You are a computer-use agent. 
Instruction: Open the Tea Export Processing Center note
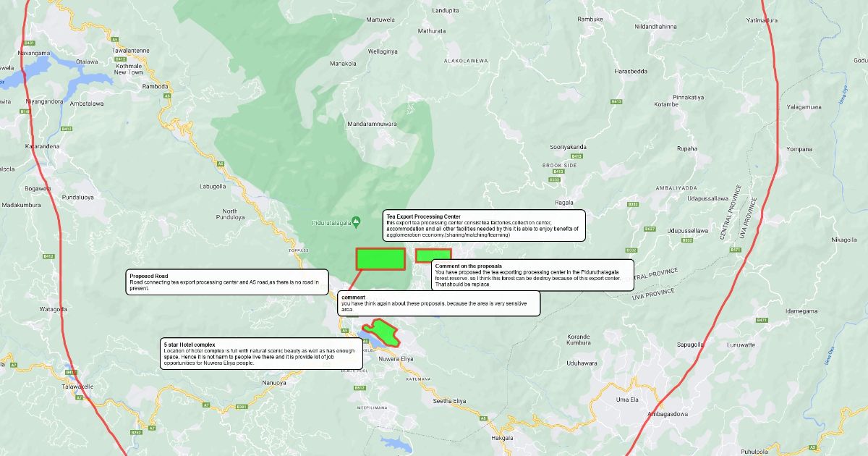(483, 226)
